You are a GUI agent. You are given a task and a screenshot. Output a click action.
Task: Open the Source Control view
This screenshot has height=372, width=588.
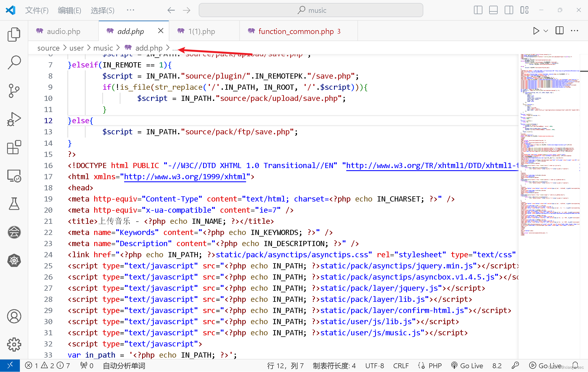(x=14, y=91)
